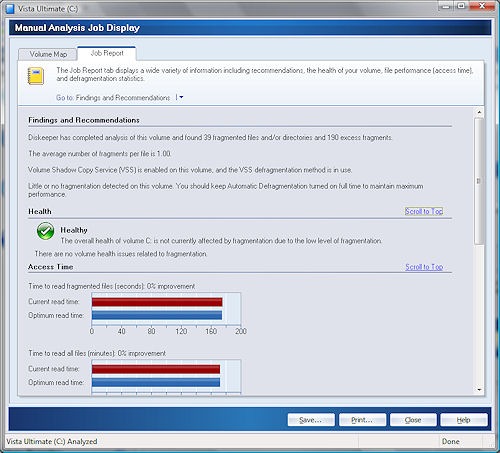Click the text 'The average number of fragments per file'
Viewport: 500px width, 453px height.
click(100, 154)
